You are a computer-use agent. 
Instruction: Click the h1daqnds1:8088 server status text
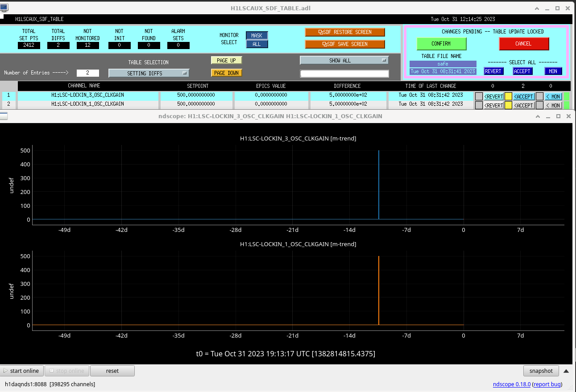(x=50, y=384)
